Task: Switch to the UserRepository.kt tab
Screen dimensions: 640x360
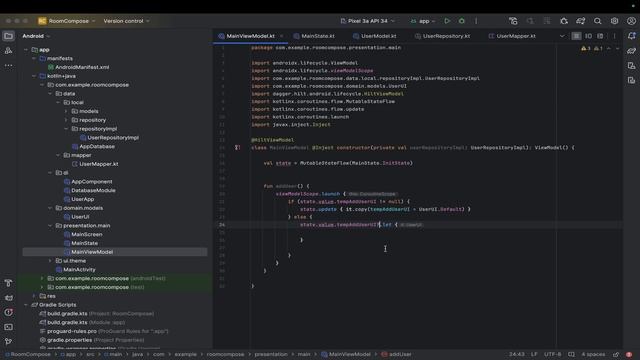Action: point(442,36)
